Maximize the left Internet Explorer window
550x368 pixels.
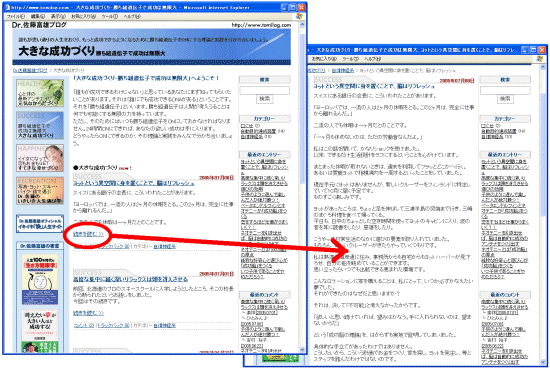(293, 7)
